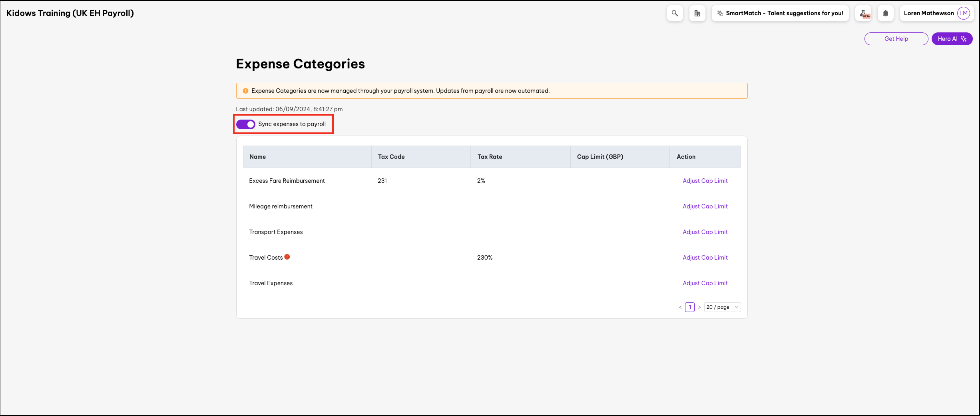Viewport: 980px width, 416px height.
Task: Go to next page arrow
Action: pos(699,307)
